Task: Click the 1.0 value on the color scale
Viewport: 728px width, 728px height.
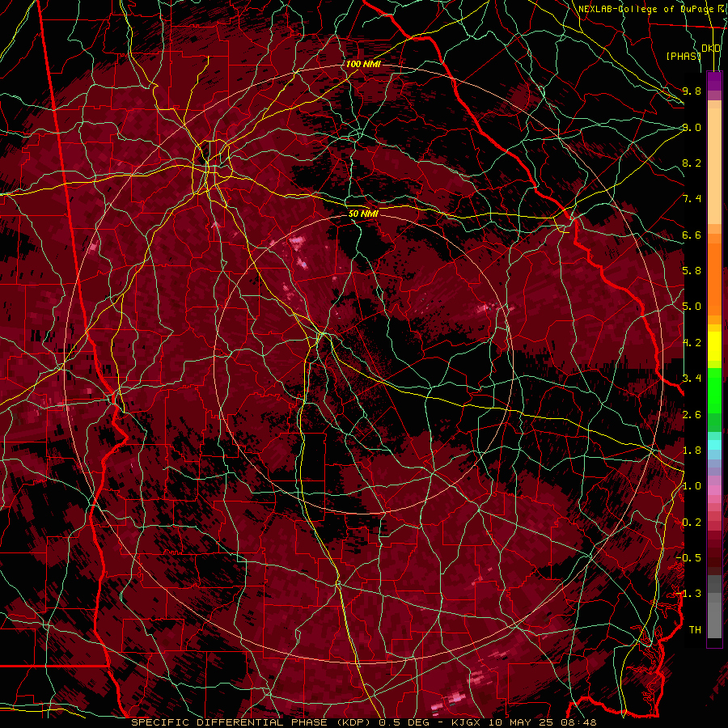Action: (692, 486)
